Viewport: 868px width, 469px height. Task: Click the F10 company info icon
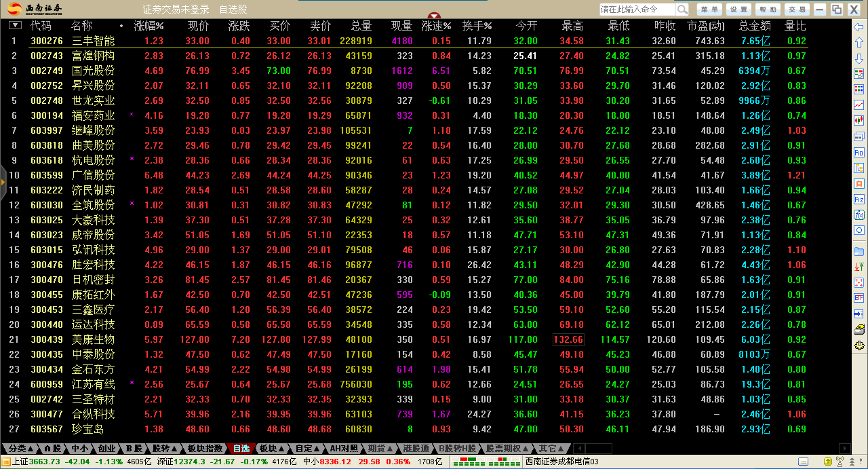tap(859, 153)
